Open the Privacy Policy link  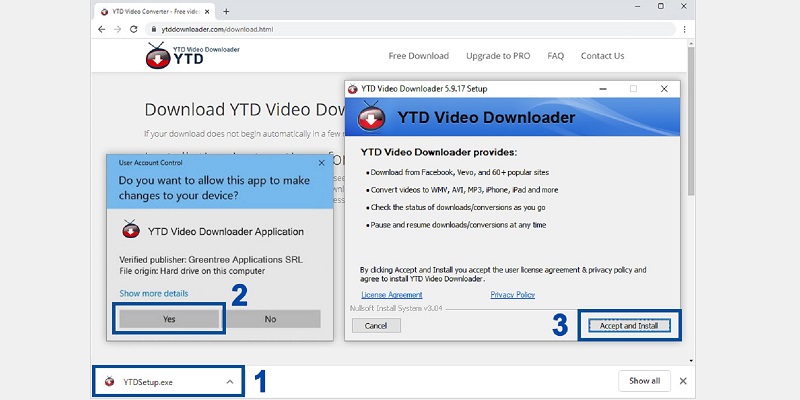point(513,295)
